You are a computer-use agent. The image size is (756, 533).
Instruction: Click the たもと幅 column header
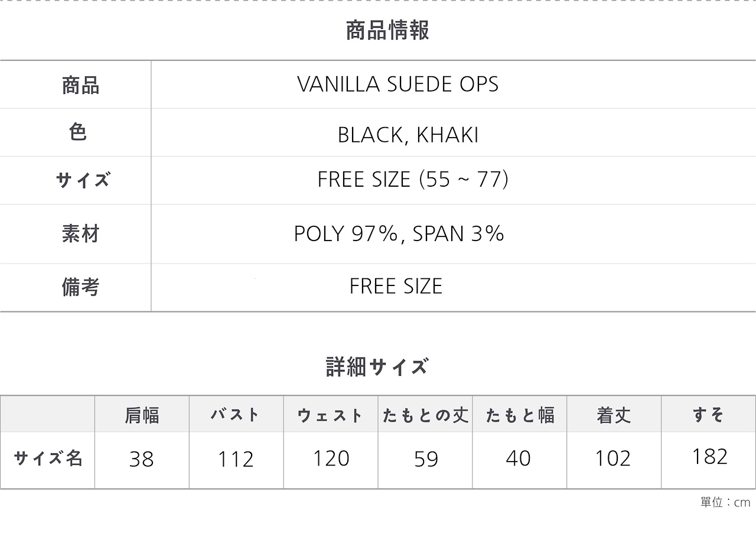click(520, 415)
